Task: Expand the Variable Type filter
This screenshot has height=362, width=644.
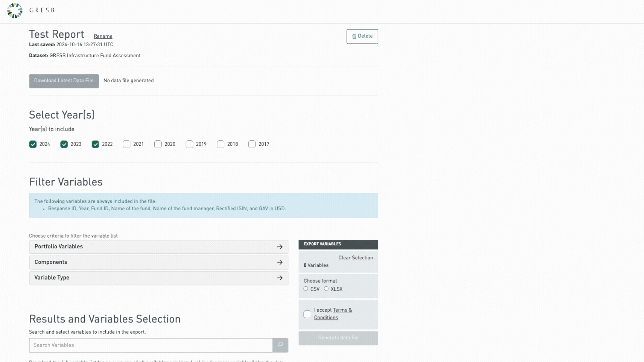Action: click(x=159, y=278)
